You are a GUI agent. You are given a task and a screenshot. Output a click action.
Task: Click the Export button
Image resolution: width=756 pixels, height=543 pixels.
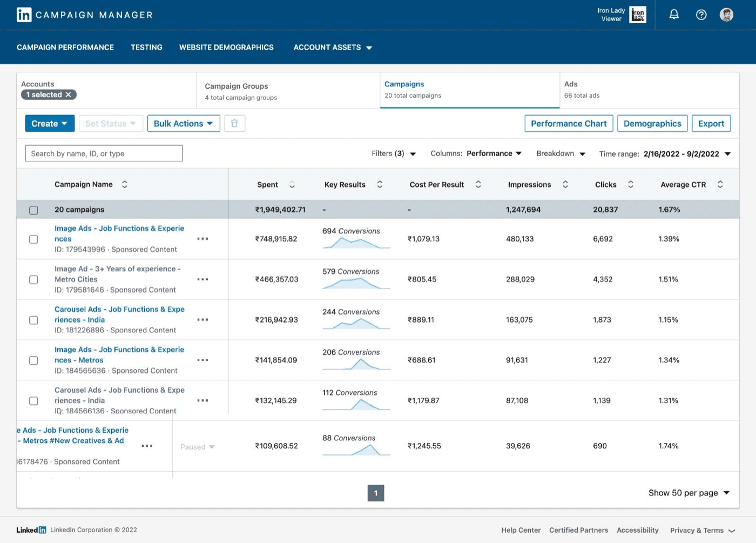(711, 123)
